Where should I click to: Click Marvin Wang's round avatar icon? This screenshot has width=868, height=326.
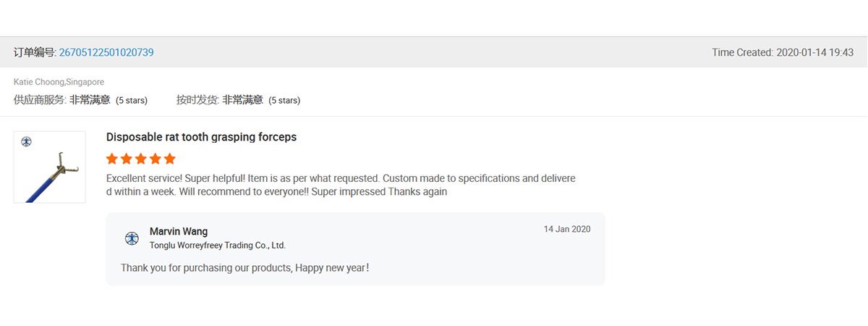pos(132,238)
